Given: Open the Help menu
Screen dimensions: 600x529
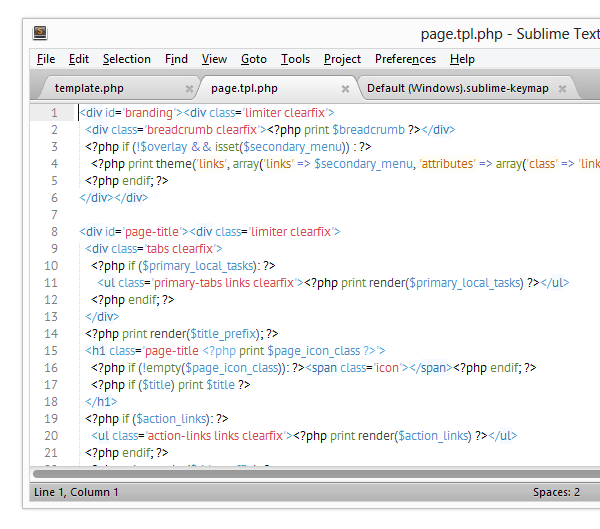Looking at the screenshot, I should tap(462, 59).
